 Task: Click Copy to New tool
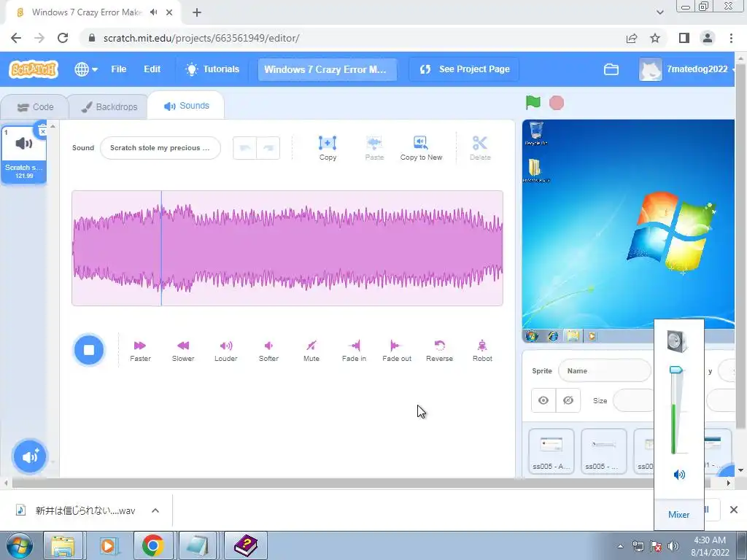coord(421,148)
